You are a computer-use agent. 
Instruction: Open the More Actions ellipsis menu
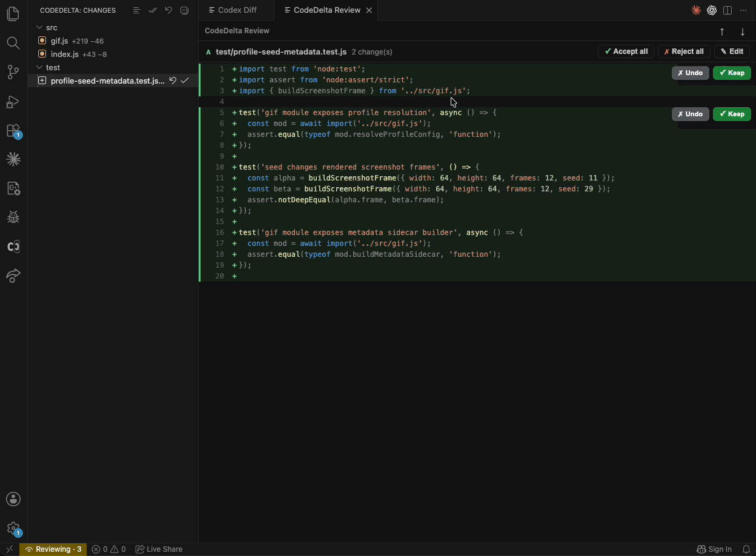coord(743,10)
